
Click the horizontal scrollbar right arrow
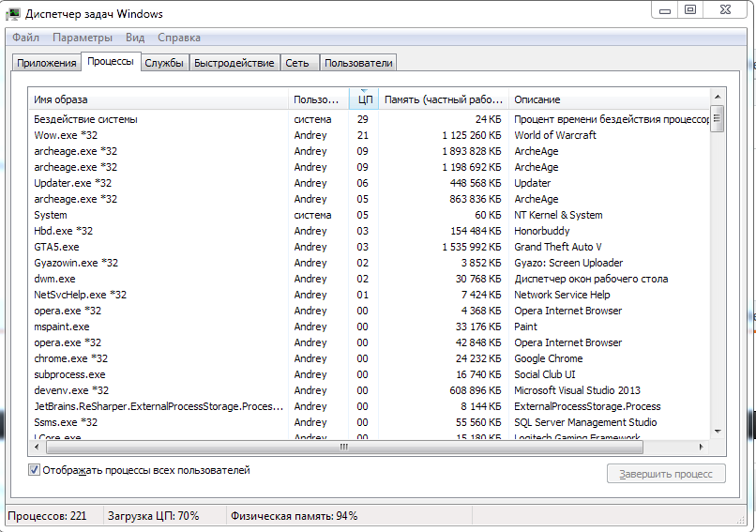[702, 448]
